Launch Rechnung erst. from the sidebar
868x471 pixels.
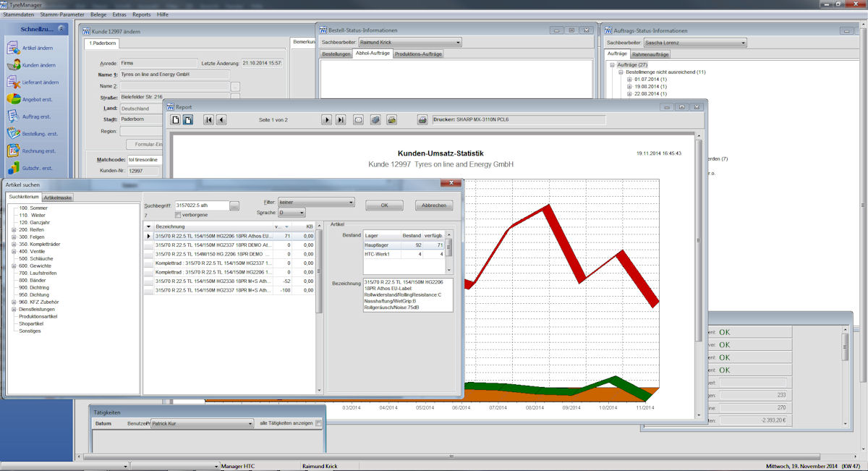coord(14,150)
